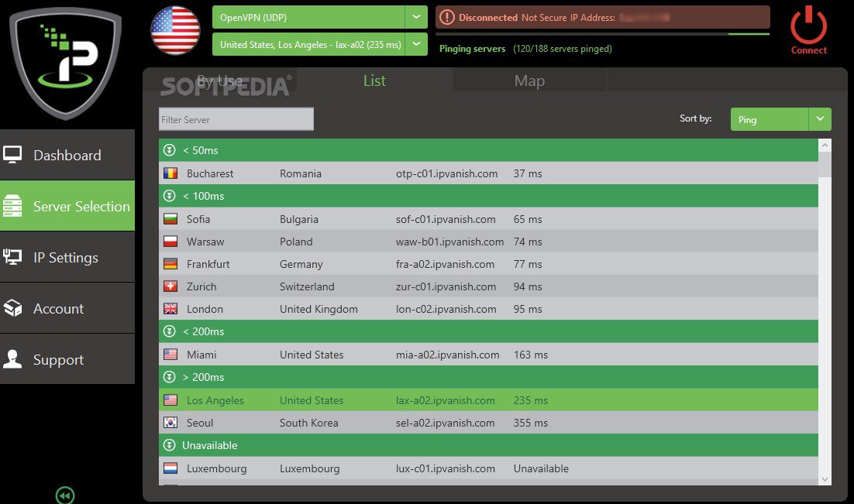
Task: Click the IP Settings computer icon
Action: pos(12,257)
